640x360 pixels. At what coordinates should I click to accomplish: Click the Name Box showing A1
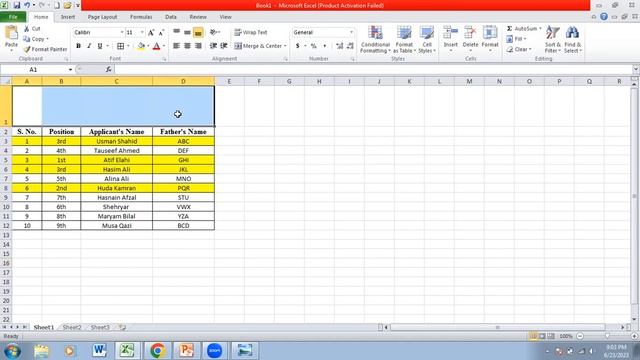tap(33, 69)
